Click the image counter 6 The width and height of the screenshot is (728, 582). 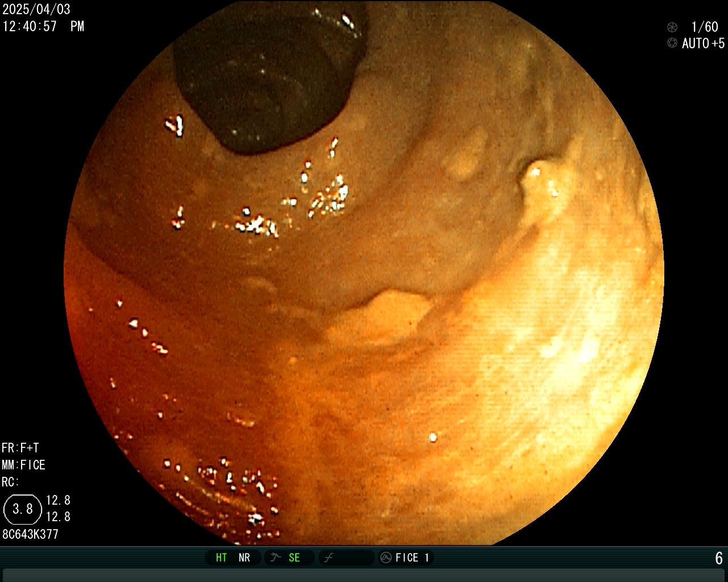point(719,558)
